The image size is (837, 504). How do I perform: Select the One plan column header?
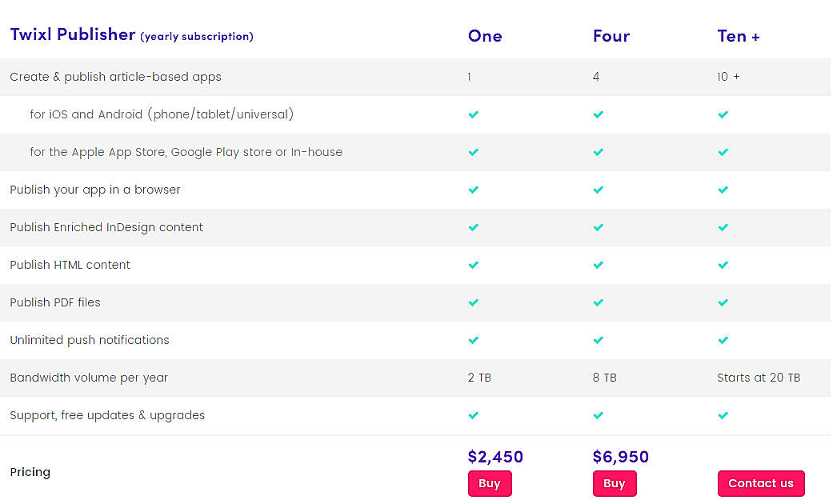click(485, 36)
